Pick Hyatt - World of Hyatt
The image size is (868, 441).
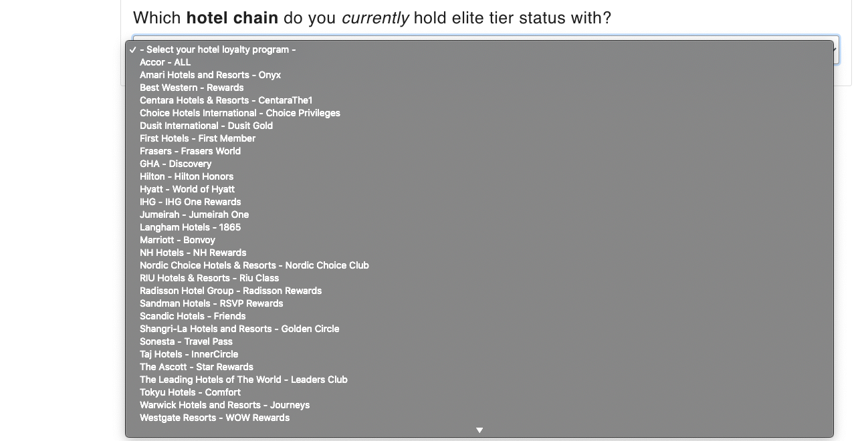[x=479, y=189]
